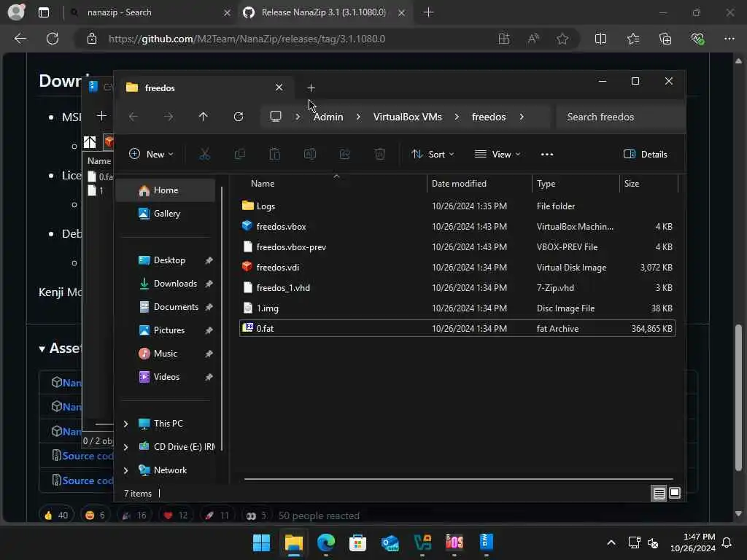Open Edge Settings and more ellipsis

pos(729,39)
